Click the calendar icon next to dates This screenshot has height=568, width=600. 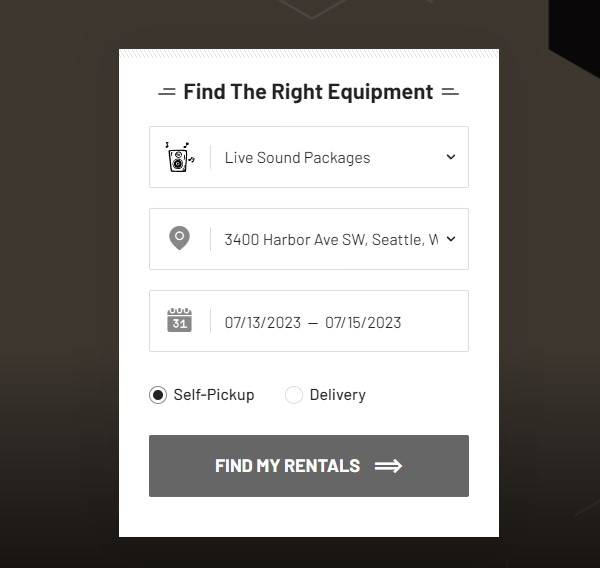(179, 321)
